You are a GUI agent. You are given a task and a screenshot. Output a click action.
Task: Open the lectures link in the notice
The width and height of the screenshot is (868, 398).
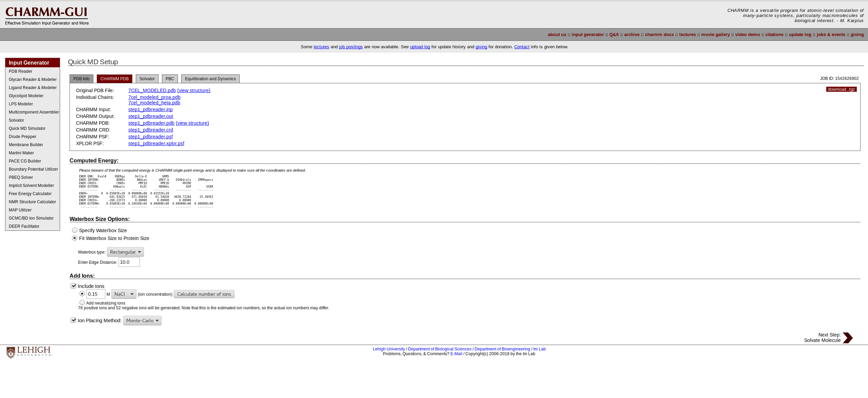[x=321, y=47]
